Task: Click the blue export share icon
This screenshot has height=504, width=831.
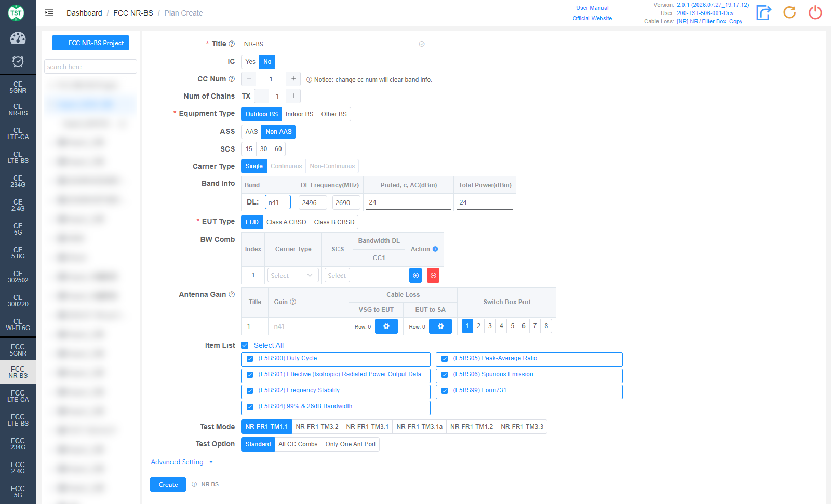Action: [763, 12]
